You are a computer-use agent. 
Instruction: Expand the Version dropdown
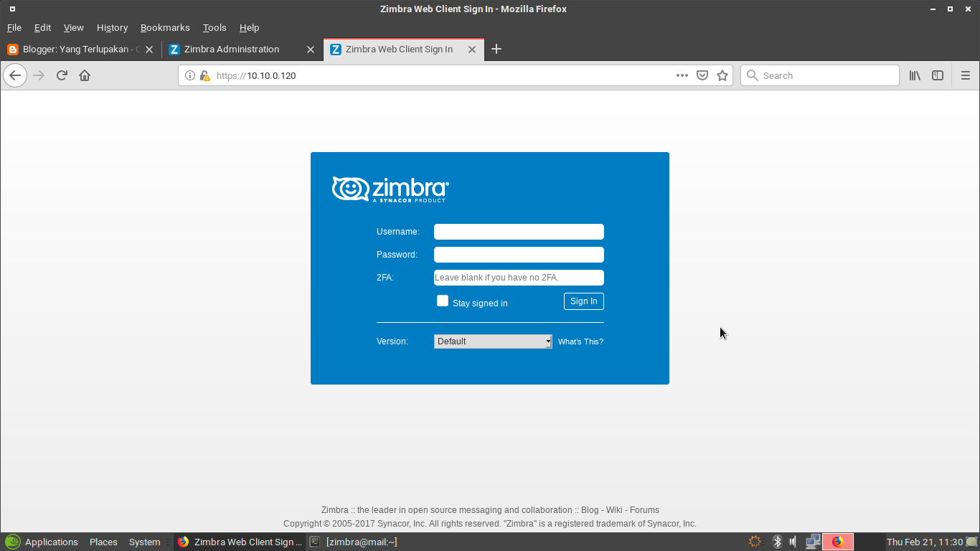pos(493,342)
